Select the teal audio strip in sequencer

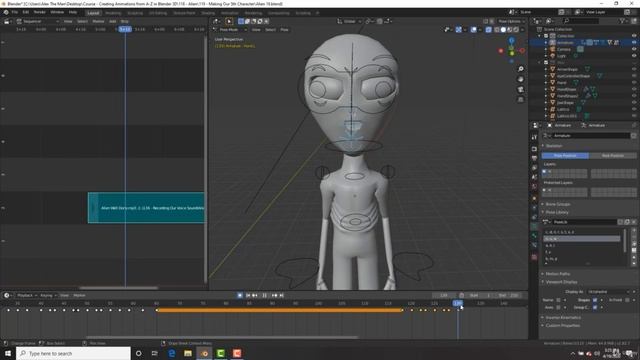(x=146, y=208)
